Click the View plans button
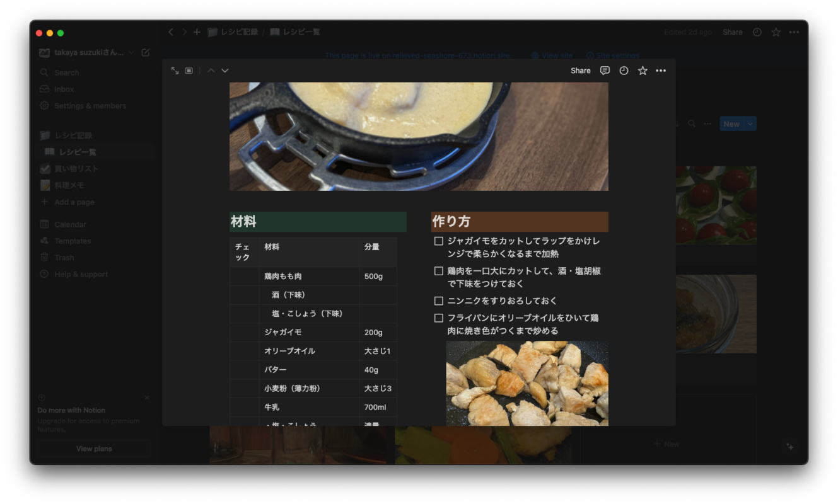The image size is (838, 504). coord(94,449)
